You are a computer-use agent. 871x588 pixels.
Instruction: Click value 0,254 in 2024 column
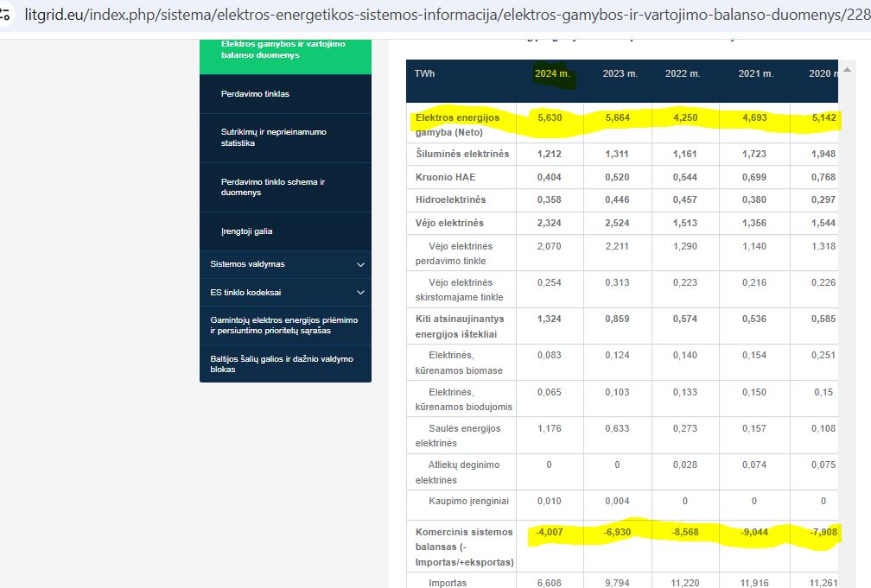(549, 282)
